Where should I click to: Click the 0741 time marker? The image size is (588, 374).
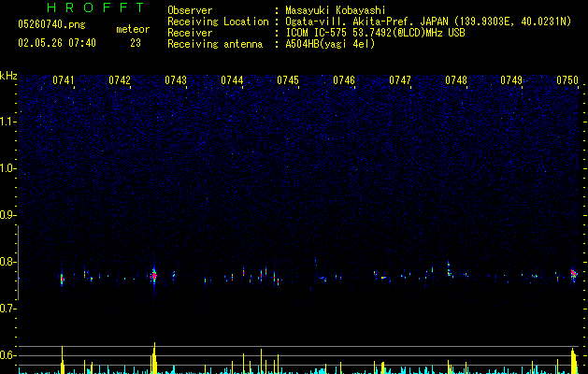click(63, 80)
